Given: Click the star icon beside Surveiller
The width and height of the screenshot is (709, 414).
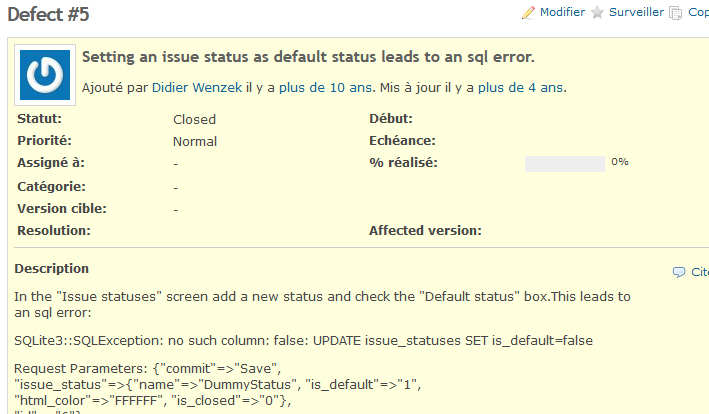Looking at the screenshot, I should (x=597, y=13).
